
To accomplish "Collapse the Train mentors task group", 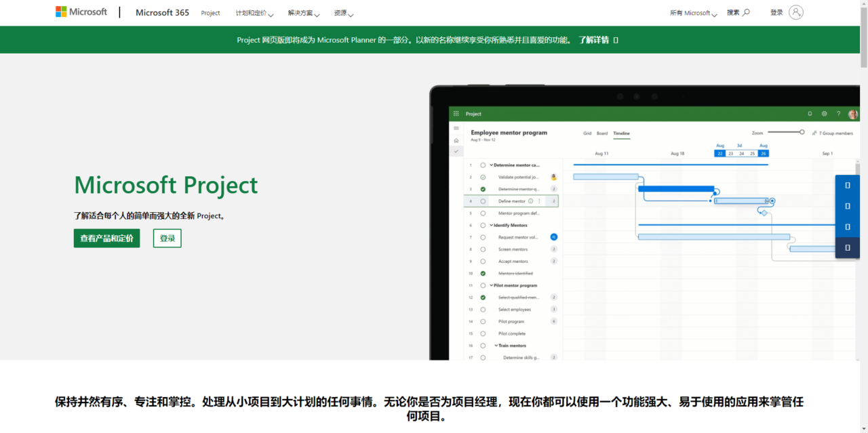I will click(496, 346).
